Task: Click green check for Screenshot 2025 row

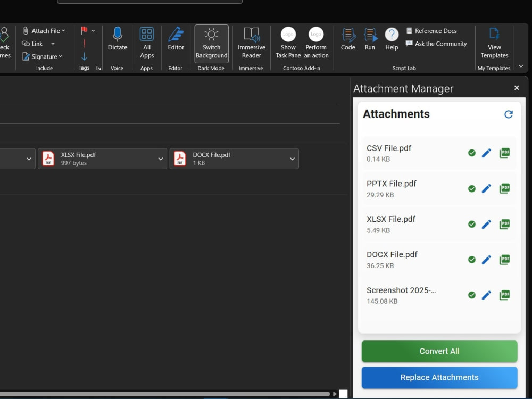Action: (471, 295)
